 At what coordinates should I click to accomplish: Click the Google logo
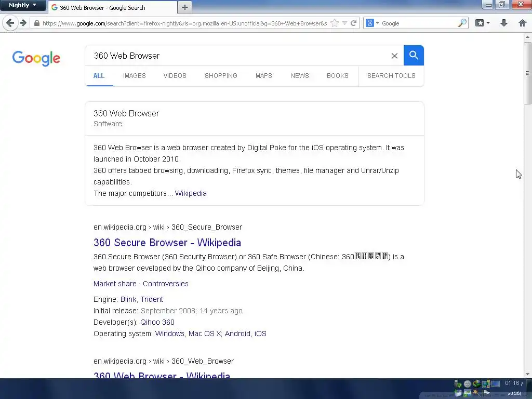pyautogui.click(x=36, y=58)
